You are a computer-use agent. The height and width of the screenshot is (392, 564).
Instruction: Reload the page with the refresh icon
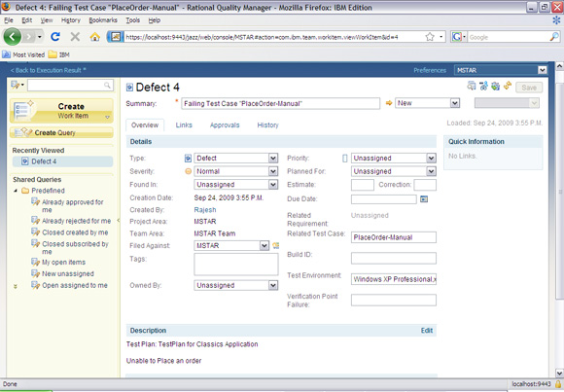pyautogui.click(x=55, y=37)
